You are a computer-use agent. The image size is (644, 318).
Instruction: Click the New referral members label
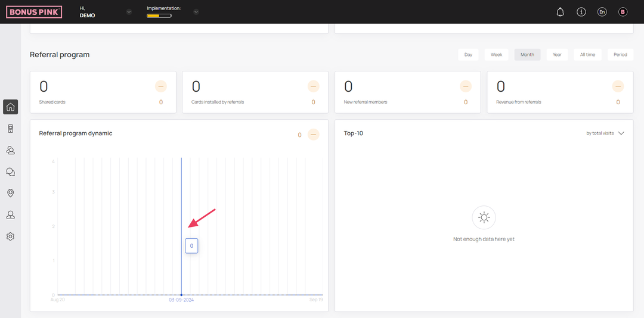click(365, 102)
